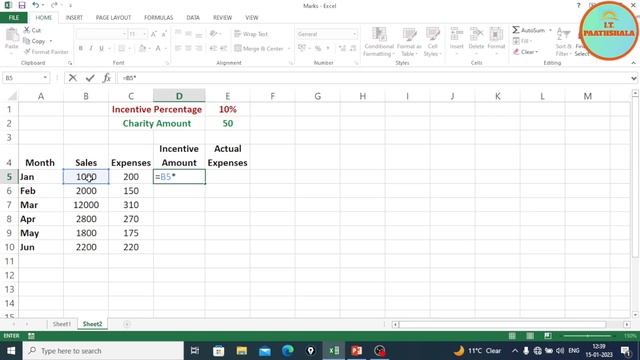Click the Save icon in quick access toolbar

click(x=22, y=5)
